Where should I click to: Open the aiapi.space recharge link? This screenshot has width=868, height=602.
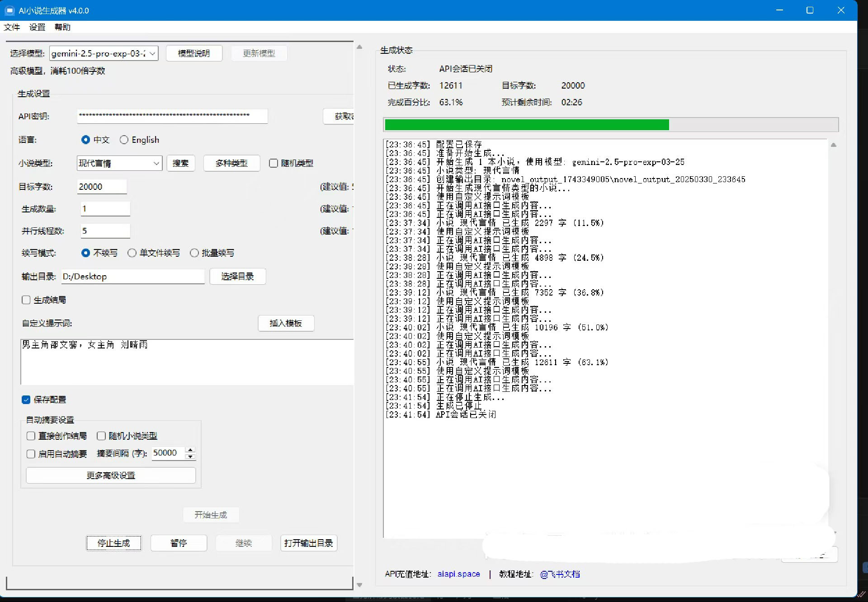pos(458,574)
